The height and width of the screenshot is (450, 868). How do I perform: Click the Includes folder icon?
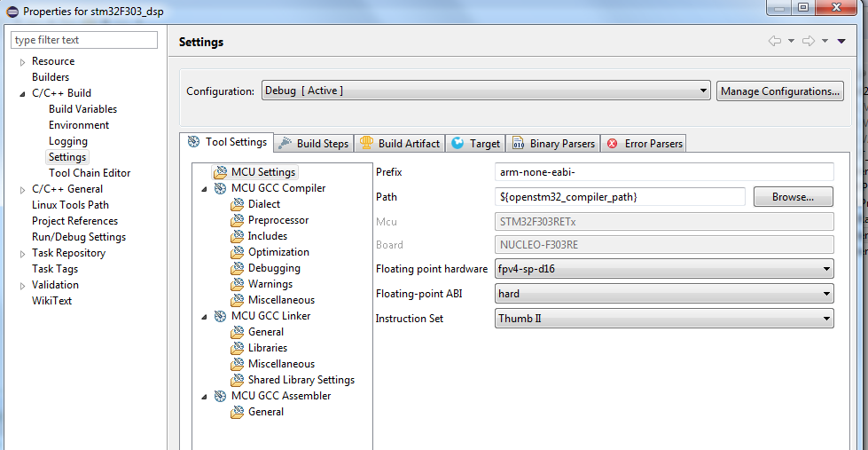point(238,237)
